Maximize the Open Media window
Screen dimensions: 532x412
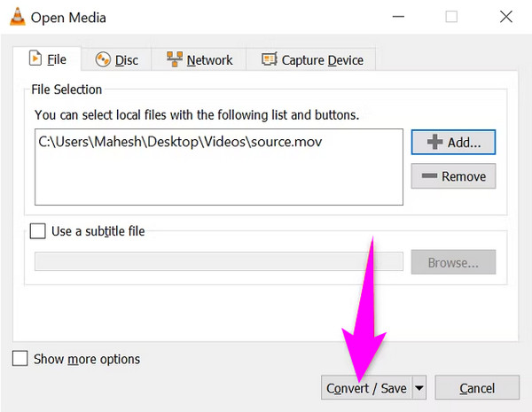tap(451, 17)
